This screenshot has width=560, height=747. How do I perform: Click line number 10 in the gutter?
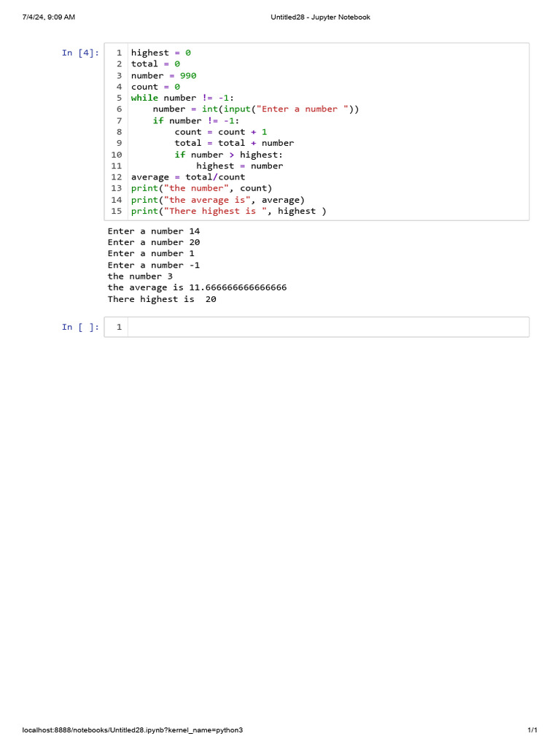point(117,155)
